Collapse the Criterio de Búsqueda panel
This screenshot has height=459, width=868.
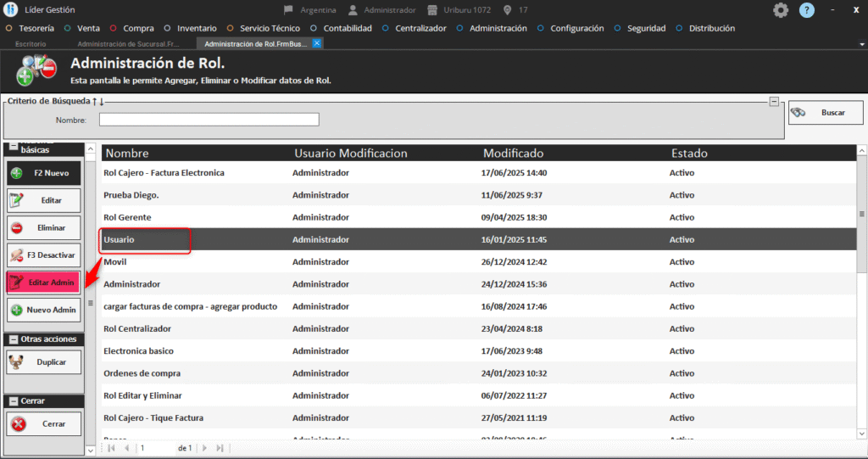774,102
